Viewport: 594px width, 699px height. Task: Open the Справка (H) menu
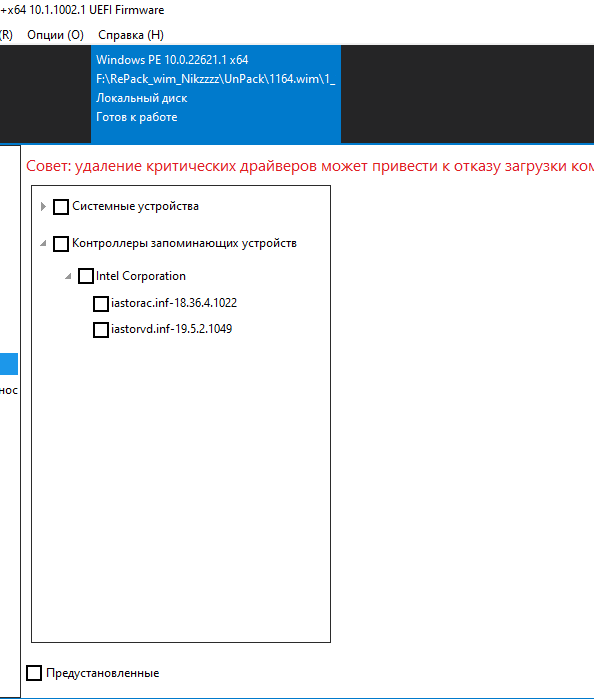[131, 35]
